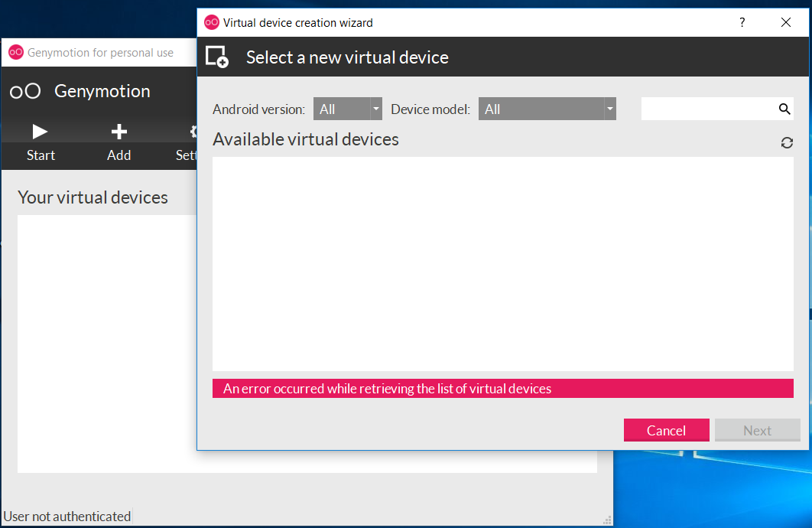
Task: Click the Genymotion logo in main window header
Action: [25, 91]
